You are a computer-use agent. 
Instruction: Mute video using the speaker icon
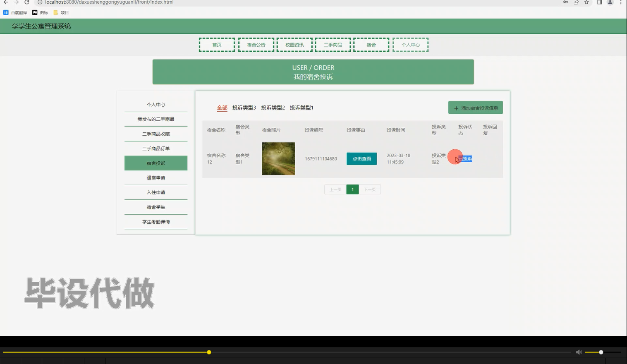tap(579, 352)
